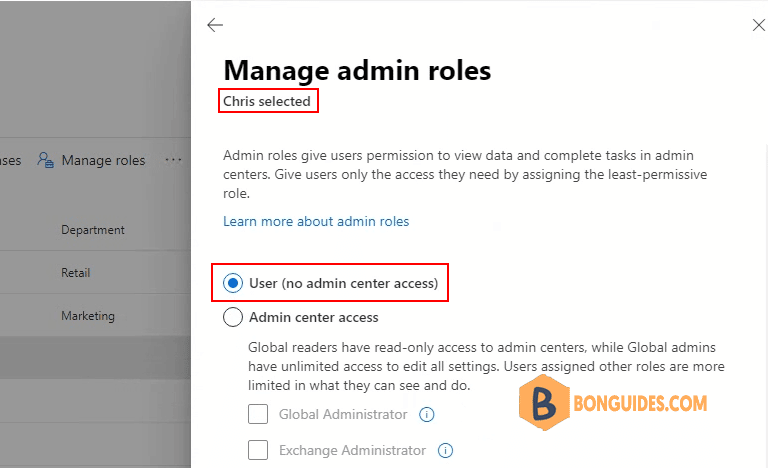Select User (no admin center access) radio

point(233,283)
